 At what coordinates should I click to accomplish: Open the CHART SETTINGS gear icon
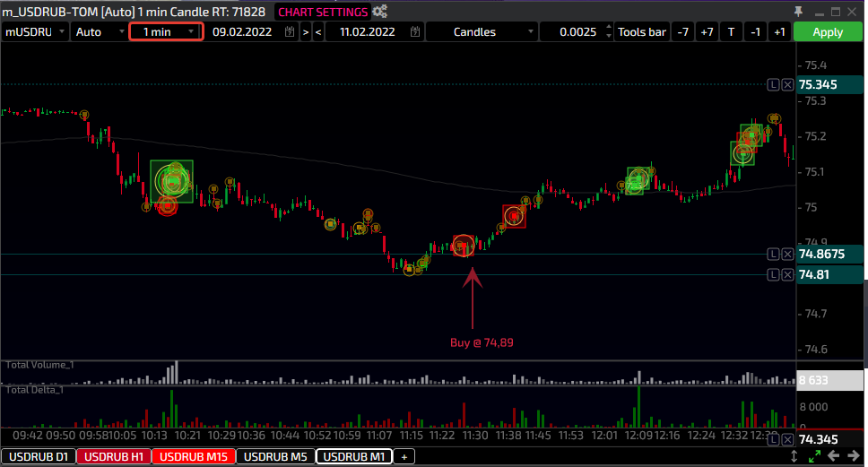click(380, 12)
